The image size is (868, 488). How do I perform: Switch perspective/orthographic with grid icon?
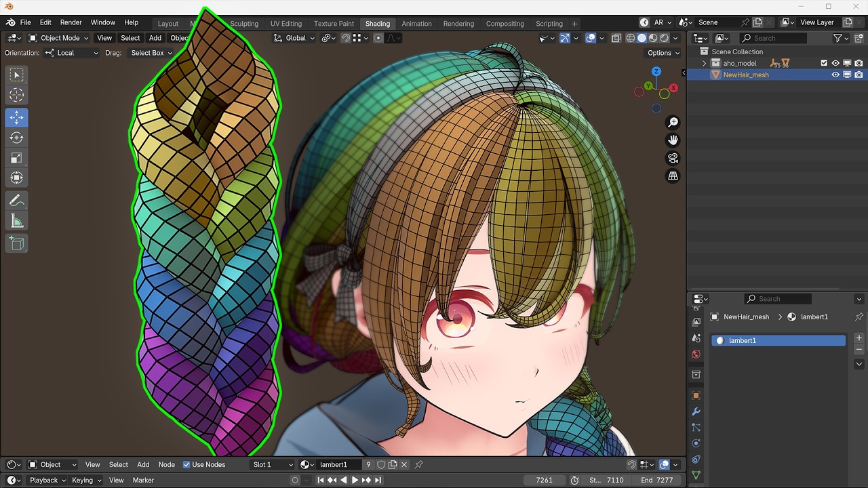point(673,176)
